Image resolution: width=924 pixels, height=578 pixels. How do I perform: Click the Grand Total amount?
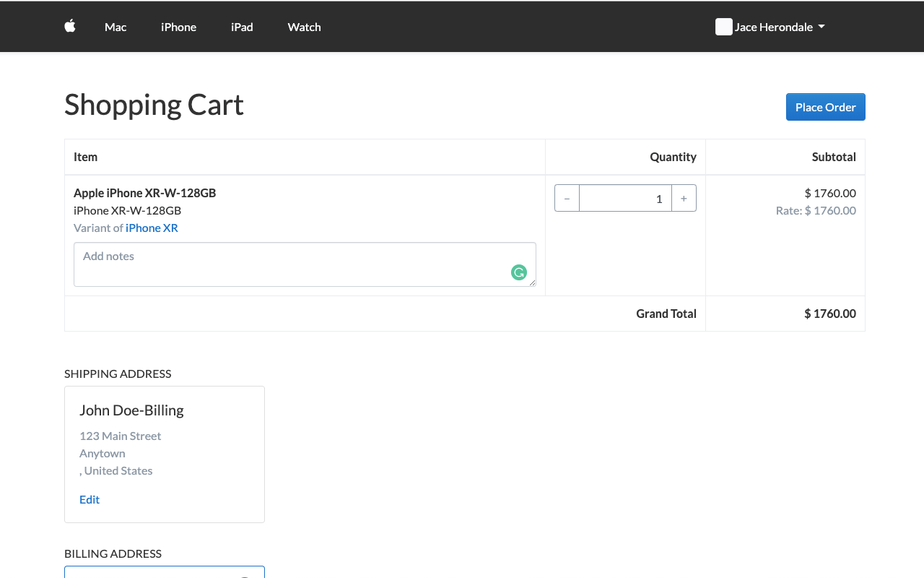click(x=830, y=313)
